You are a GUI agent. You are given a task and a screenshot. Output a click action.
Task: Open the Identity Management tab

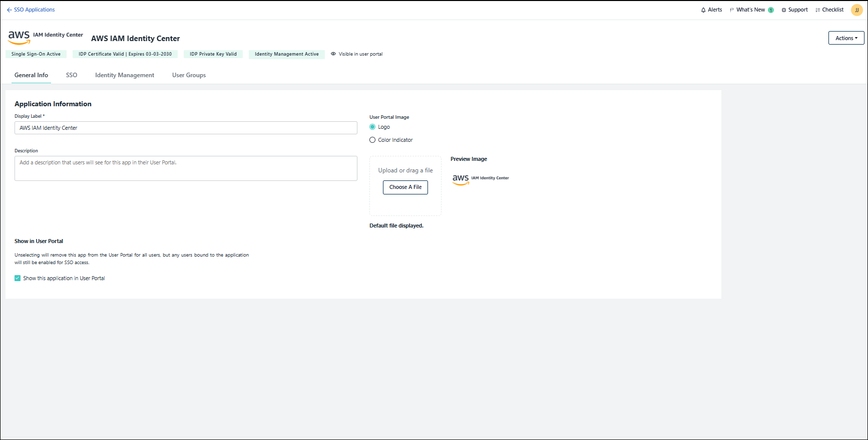click(125, 75)
